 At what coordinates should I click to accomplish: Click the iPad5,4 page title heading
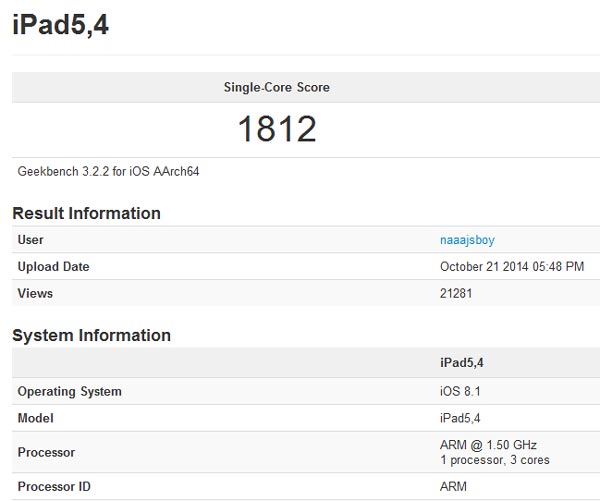point(60,25)
